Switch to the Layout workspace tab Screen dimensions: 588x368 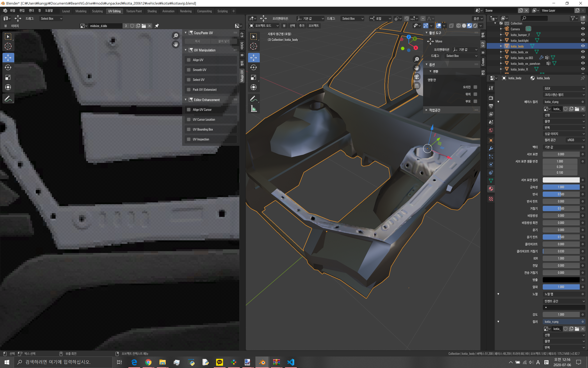click(66, 11)
